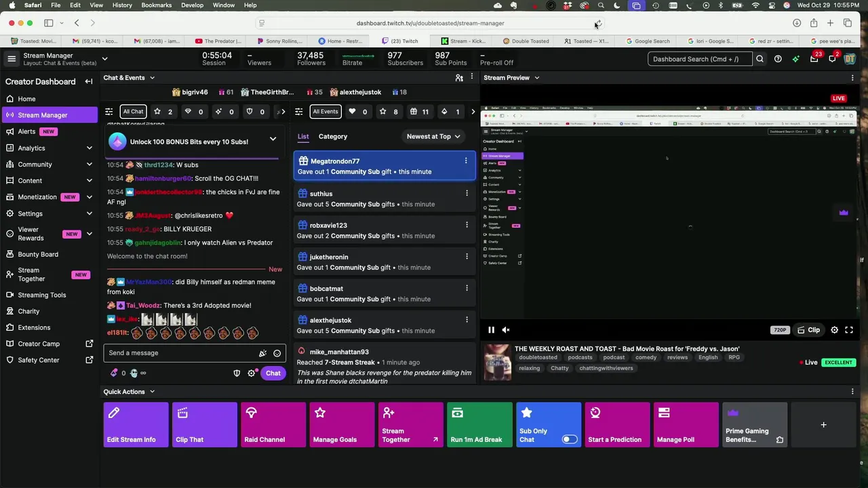Open Alerts in the sidebar

49,131
